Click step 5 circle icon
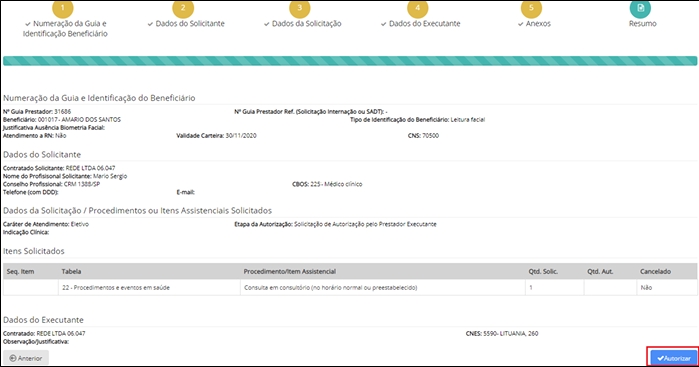 [x=531, y=8]
